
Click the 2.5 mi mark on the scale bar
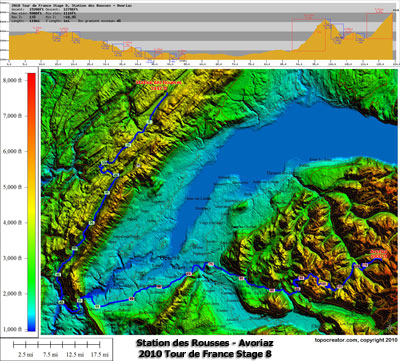25,355
